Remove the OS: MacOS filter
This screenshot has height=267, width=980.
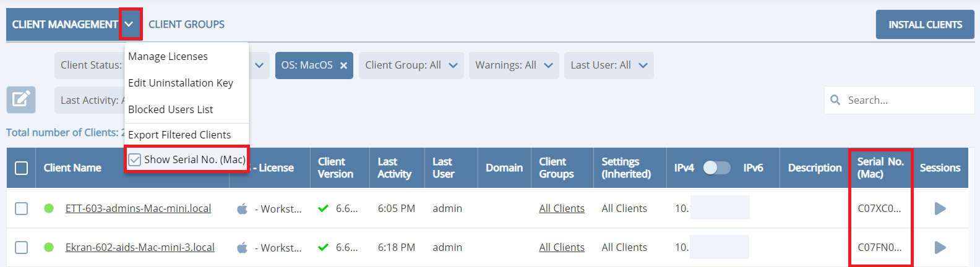point(343,66)
